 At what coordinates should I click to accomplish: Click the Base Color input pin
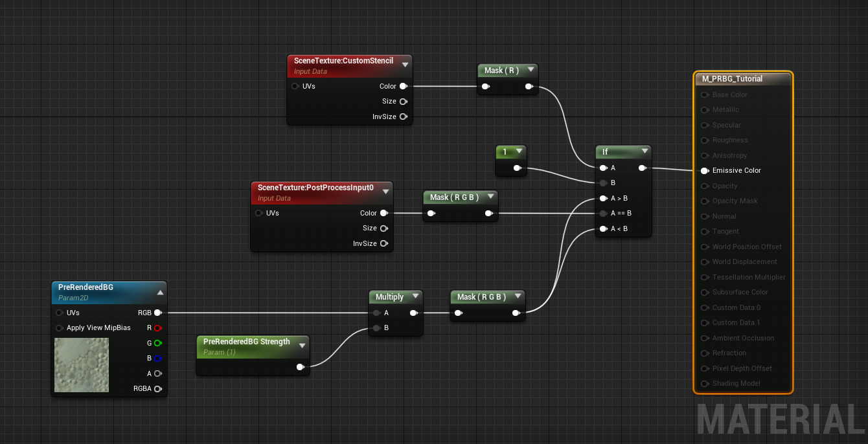click(x=704, y=94)
